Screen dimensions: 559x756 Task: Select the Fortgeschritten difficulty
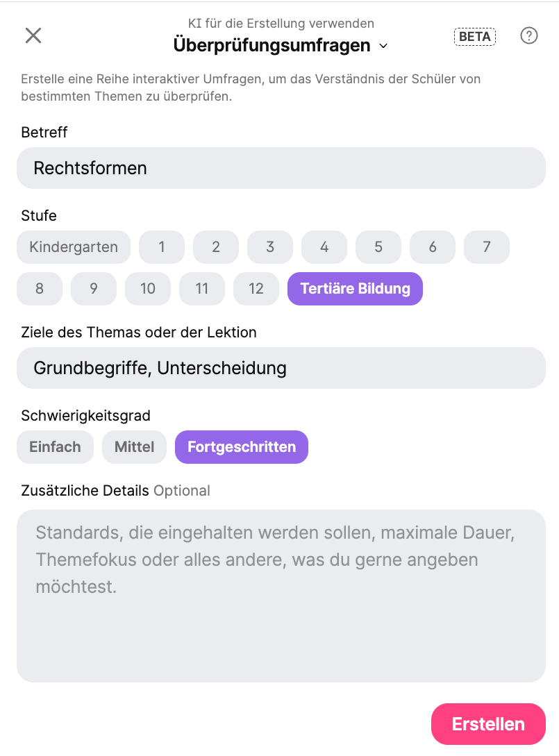242,447
